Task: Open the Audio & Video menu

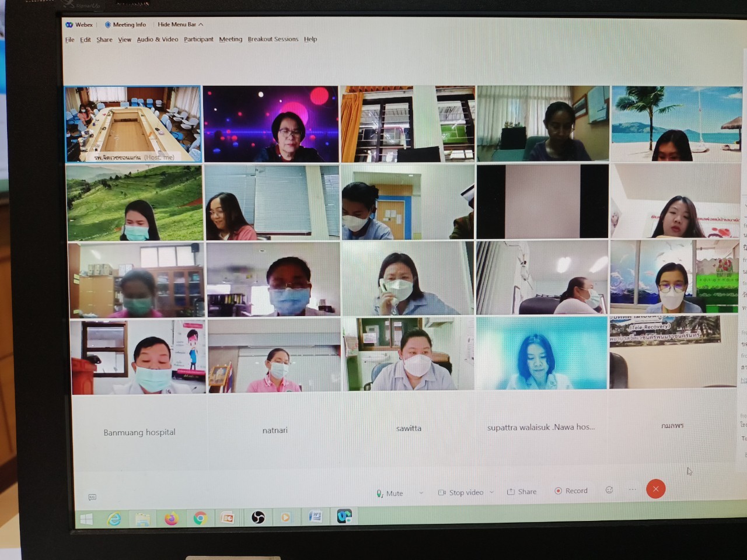Action: pos(157,40)
